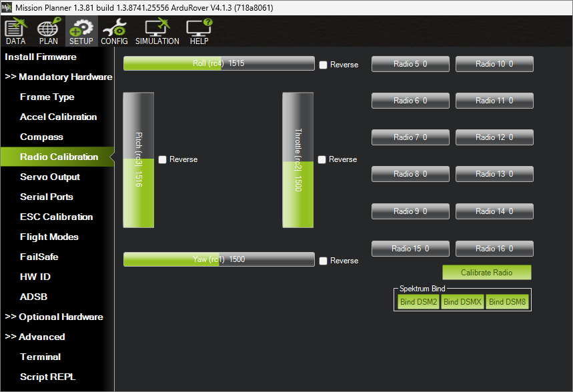Click the Radio 8 channel bar
This screenshot has height=392, width=573.
click(x=410, y=174)
